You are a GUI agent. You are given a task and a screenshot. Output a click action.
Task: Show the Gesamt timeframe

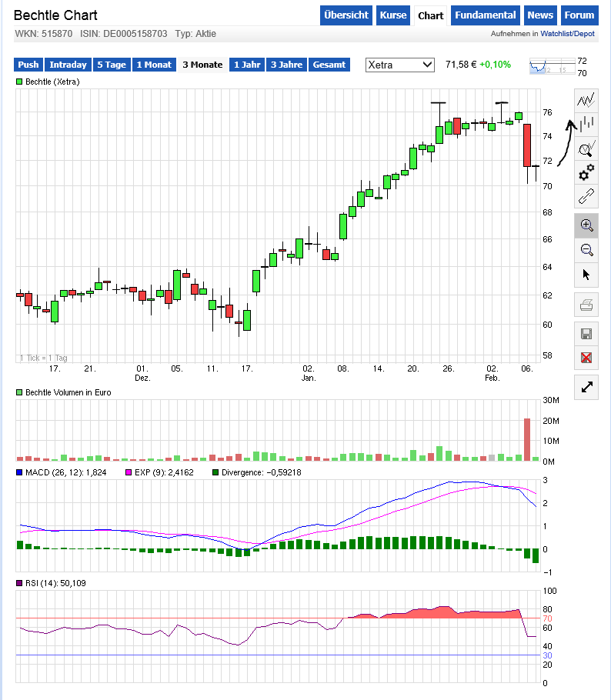(329, 65)
